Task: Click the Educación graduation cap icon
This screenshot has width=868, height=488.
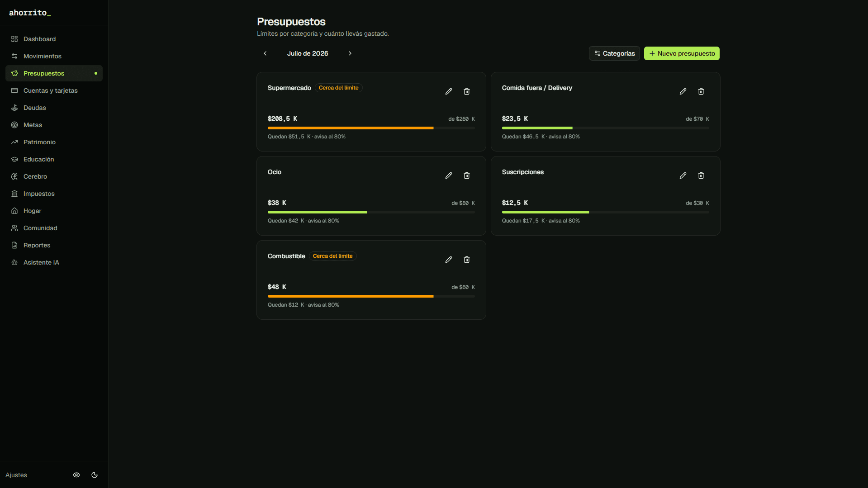Action: coord(14,159)
